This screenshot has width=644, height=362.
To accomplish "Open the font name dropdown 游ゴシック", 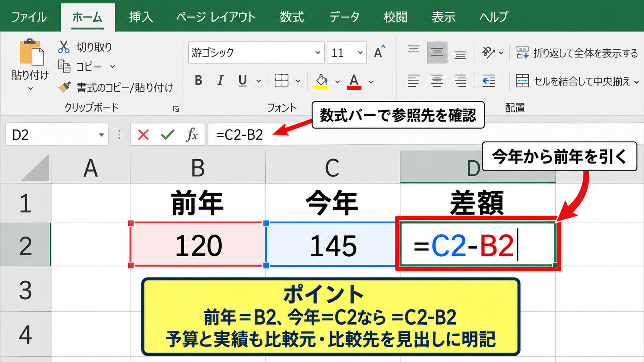I will [317, 52].
